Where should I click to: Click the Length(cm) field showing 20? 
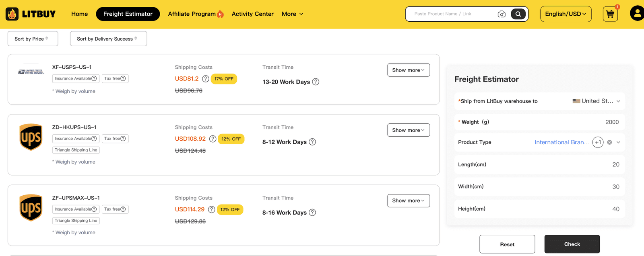(540, 164)
